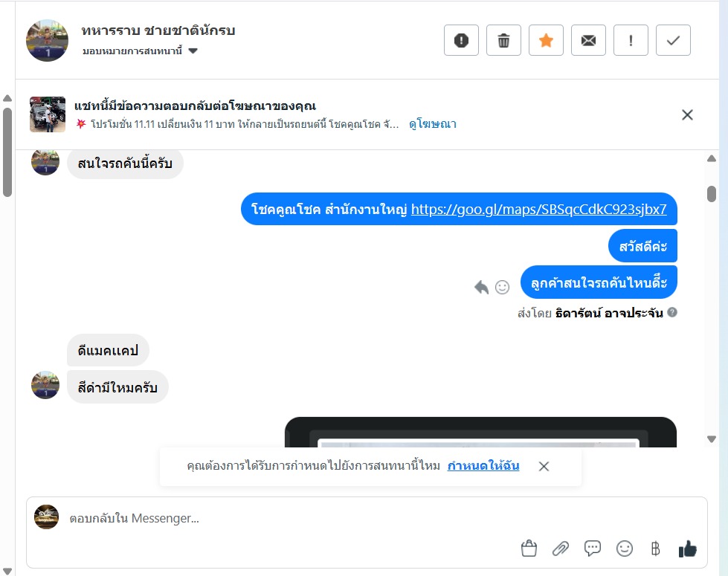The width and height of the screenshot is (728, 576).
Task: Click the reply arrow beside ลูกค้าสนใจรถคันไหนคะ message
Action: coord(482,287)
